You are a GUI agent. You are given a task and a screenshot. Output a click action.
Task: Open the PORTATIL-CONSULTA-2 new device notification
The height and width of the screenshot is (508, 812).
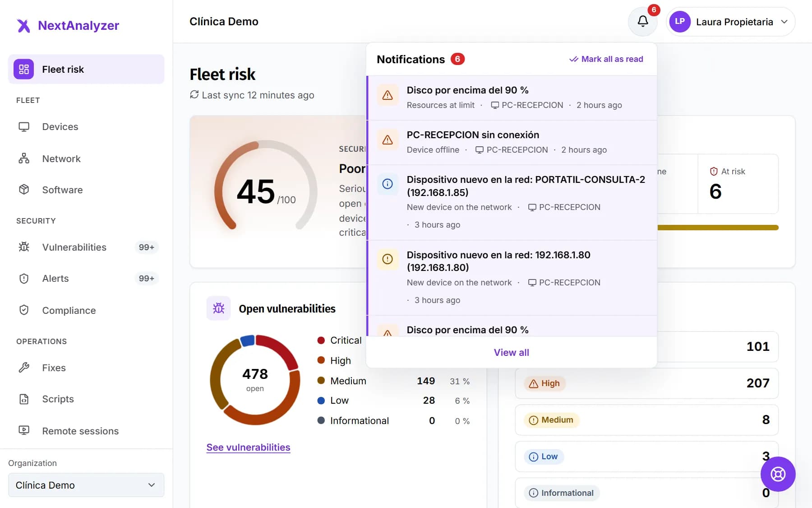pos(512,202)
